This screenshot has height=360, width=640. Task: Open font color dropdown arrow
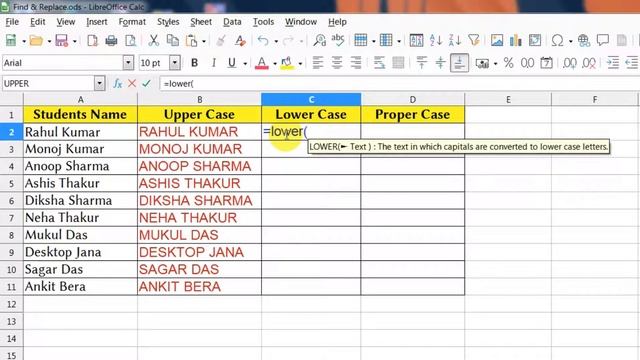pyautogui.click(x=275, y=63)
